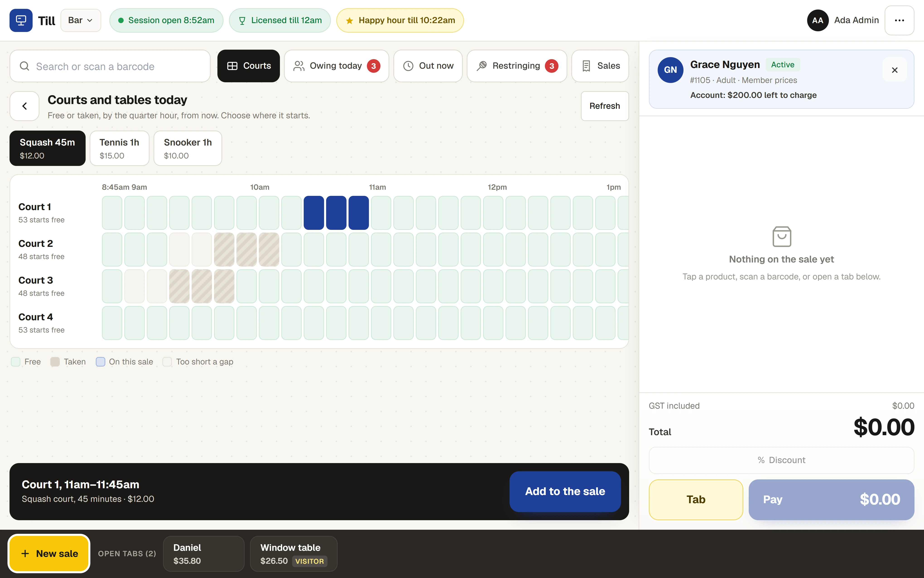Open the Owing today tab
Image resolution: width=924 pixels, height=578 pixels.
pyautogui.click(x=336, y=66)
